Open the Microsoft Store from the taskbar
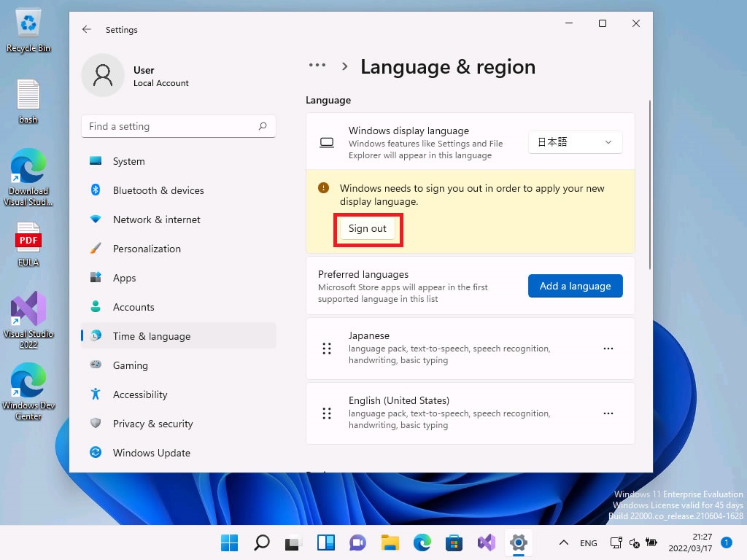747x560 pixels. pyautogui.click(x=454, y=542)
